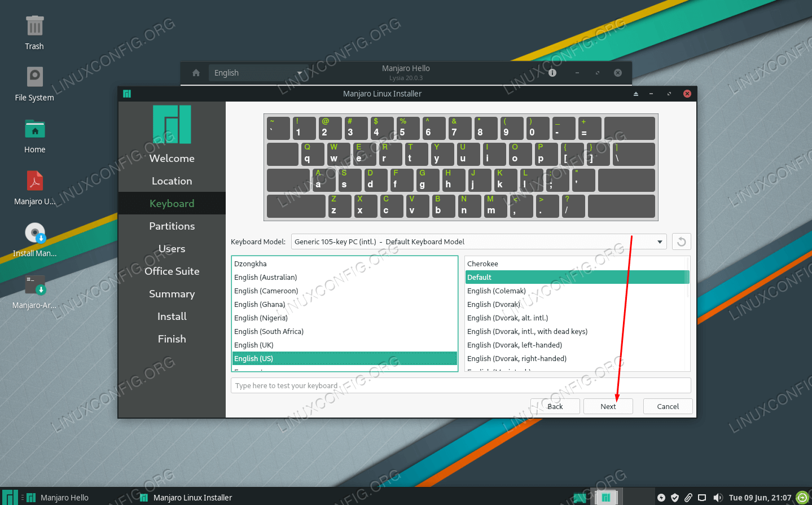The height and width of the screenshot is (505, 812).
Task: Select English (Dvorak, intl., with dead keys)
Action: pyautogui.click(x=574, y=331)
